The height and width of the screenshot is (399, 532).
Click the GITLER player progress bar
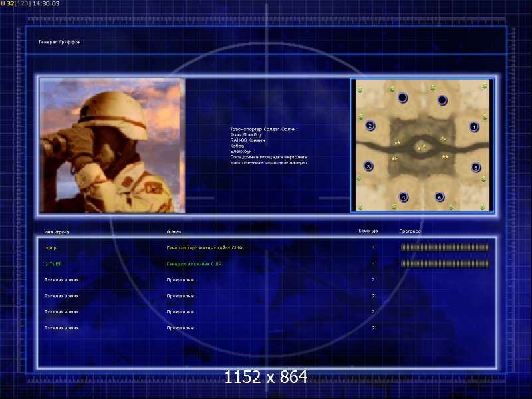click(x=445, y=264)
